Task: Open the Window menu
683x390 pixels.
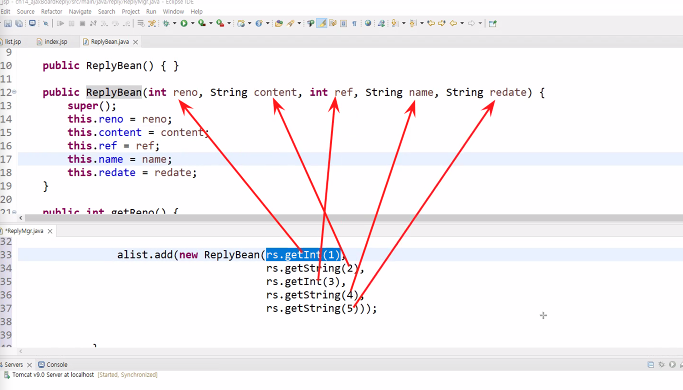Action: pos(173,12)
